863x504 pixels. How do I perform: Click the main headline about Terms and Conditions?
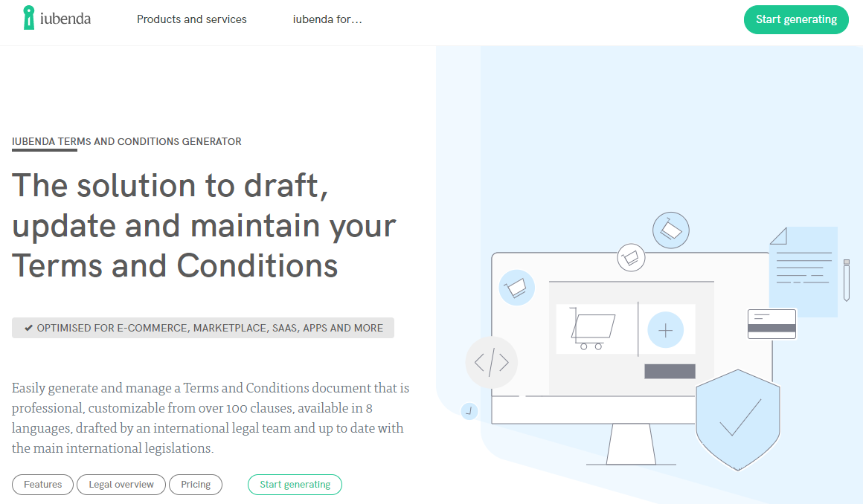pyautogui.click(x=204, y=225)
